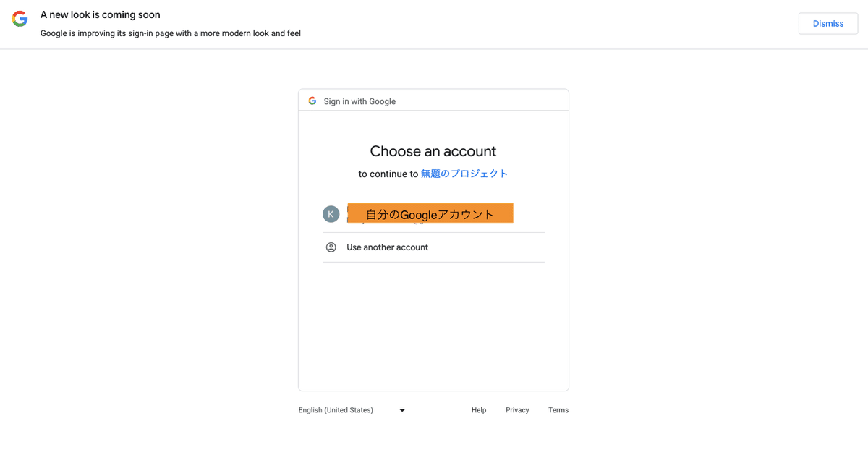
Task: Click the Use another account person icon
Action: [x=331, y=247]
